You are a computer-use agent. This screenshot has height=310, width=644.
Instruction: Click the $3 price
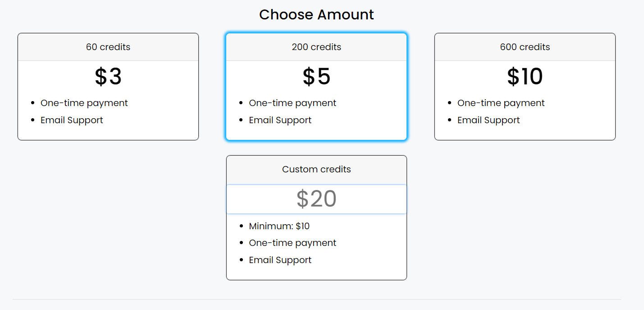[108, 77]
